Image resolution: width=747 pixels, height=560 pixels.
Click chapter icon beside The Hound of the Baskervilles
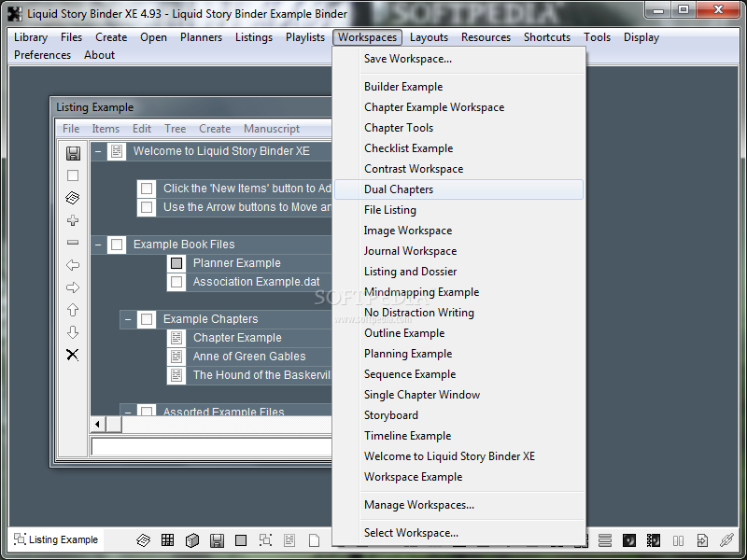coord(176,375)
